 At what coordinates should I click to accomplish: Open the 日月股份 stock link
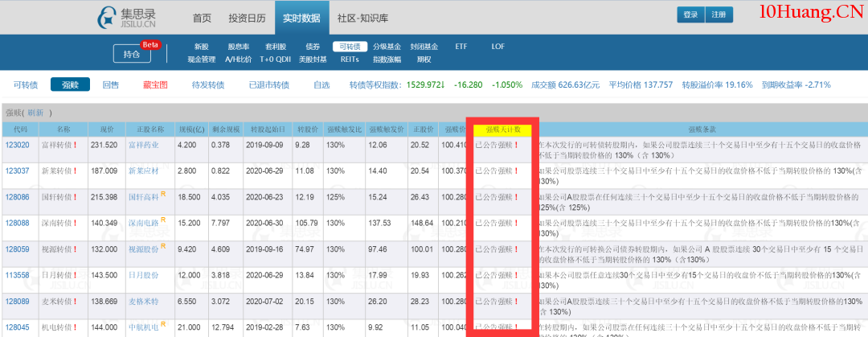point(143,276)
